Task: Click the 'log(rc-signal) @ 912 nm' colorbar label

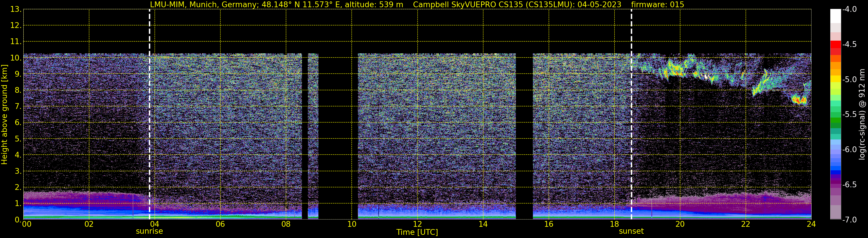Action: tap(862, 114)
